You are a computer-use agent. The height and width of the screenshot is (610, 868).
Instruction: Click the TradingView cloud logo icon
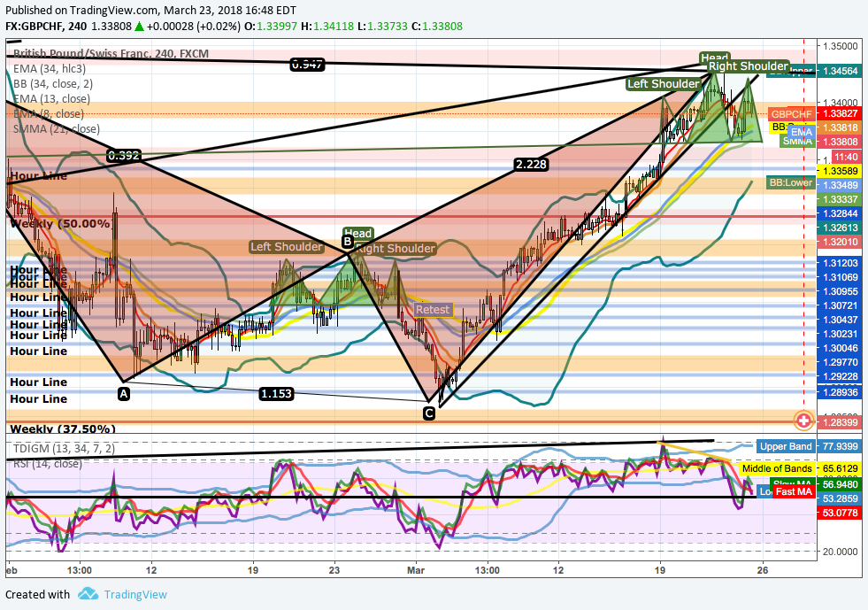(88, 594)
